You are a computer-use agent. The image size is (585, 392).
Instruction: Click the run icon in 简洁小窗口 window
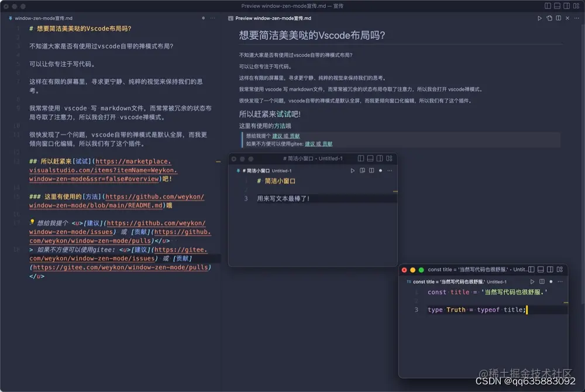click(353, 170)
